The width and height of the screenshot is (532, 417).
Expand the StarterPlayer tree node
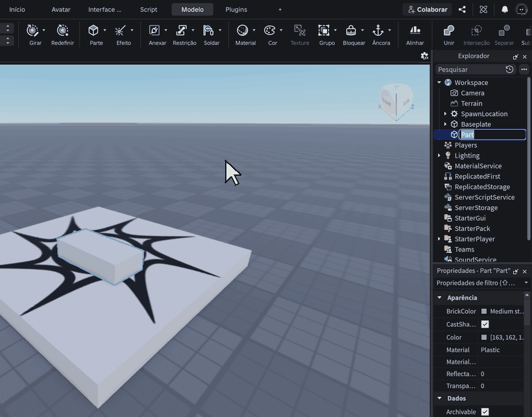tap(439, 239)
